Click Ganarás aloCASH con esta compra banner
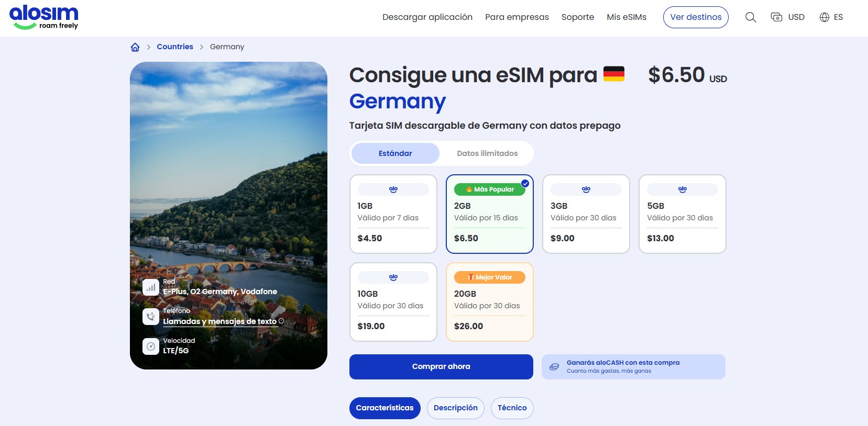 coord(633,367)
